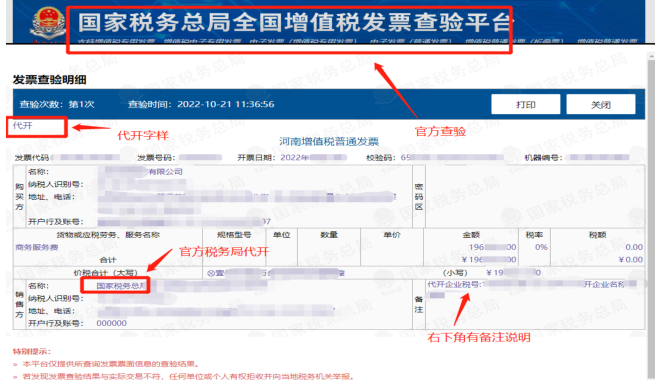Click the 河南增值税普通发票 invoice title
The height and width of the screenshot is (380, 655).
(329, 142)
